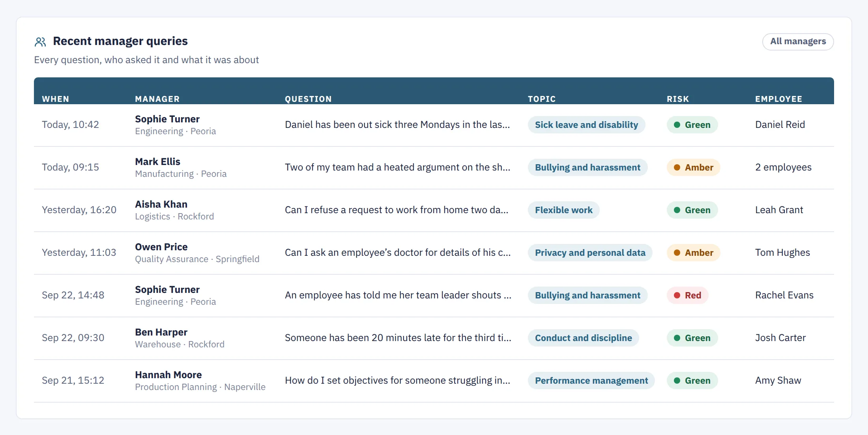Click the WHEN column header

[x=56, y=99]
